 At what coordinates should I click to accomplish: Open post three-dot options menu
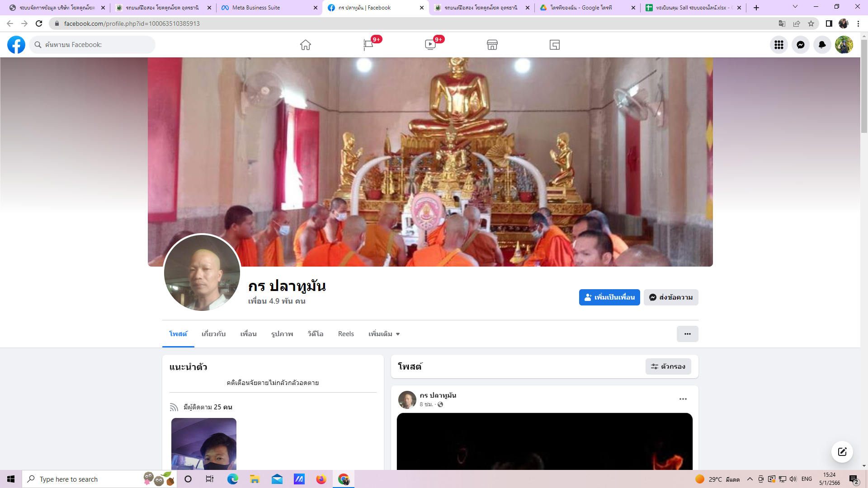[x=683, y=399]
